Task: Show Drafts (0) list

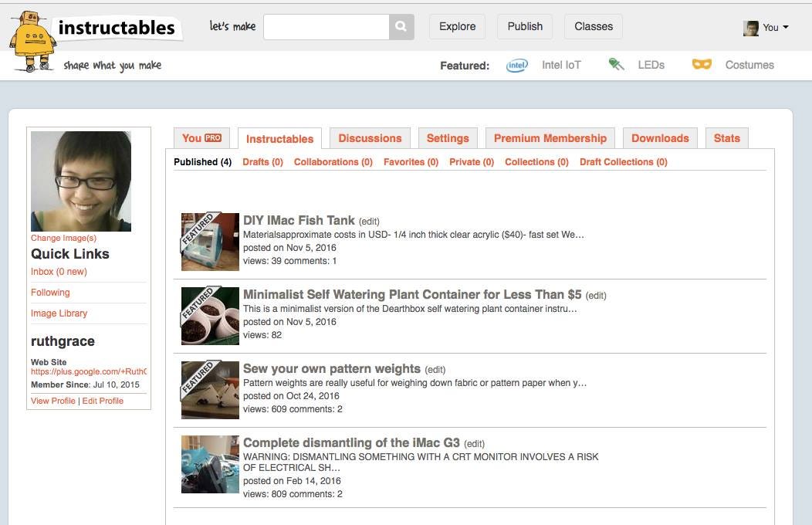Action: coord(262,162)
